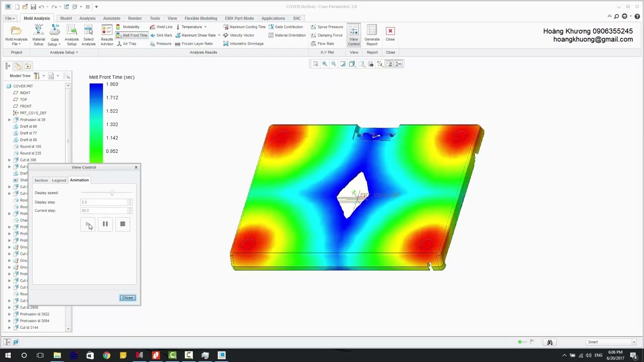Open the Clamping Force X-Y plot
This screenshot has width=644, height=362.
[x=327, y=35]
